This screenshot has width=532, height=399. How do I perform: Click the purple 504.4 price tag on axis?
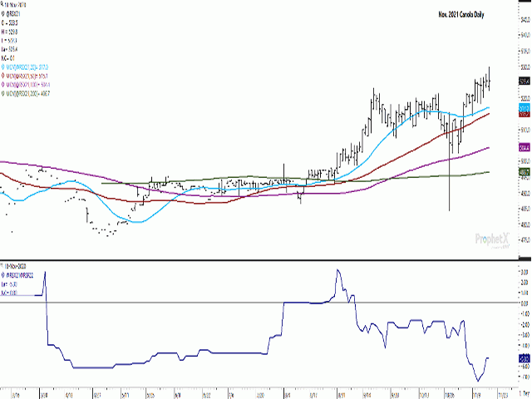pos(525,147)
